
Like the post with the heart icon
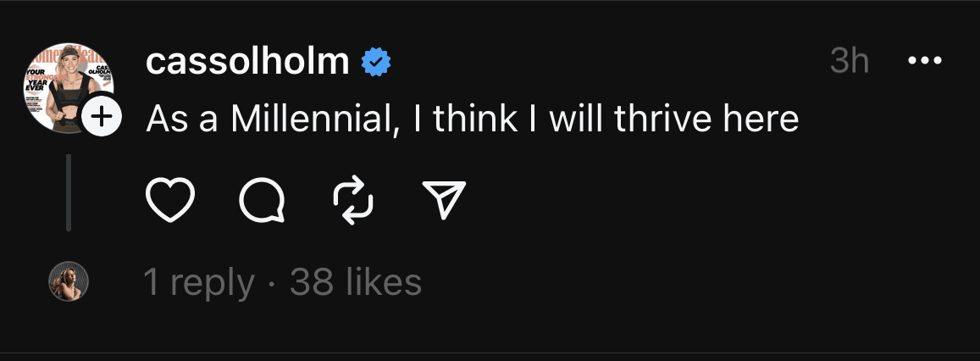point(171,200)
